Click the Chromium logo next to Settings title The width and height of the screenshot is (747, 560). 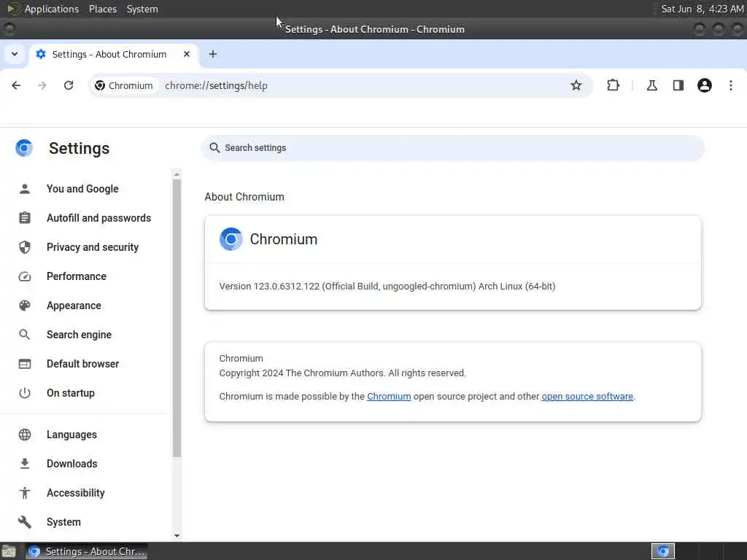(24, 148)
